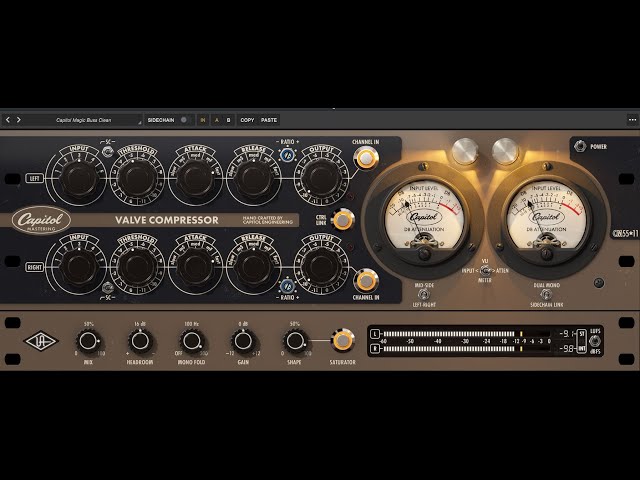Viewport: 640px width, 480px height.
Task: Click the RIGHT channel THRESHOLD knob
Action: [x=137, y=267]
